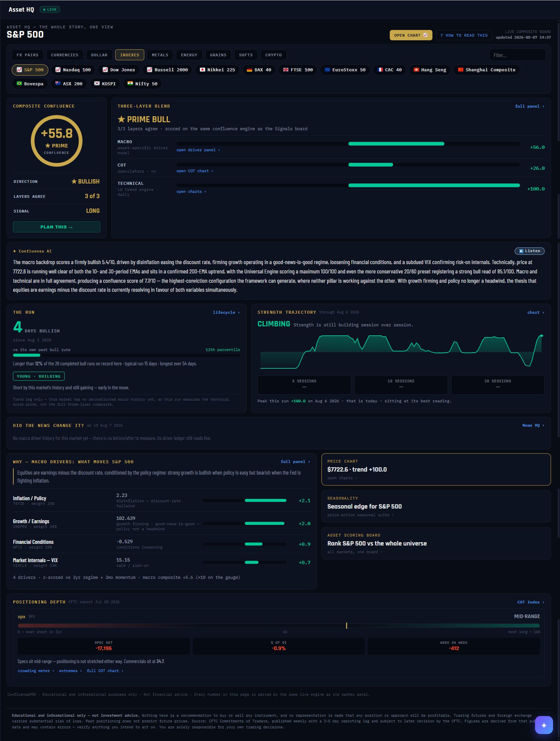Select the Nasdaq 100 index chip
This screenshot has width=560, height=741.
click(73, 70)
